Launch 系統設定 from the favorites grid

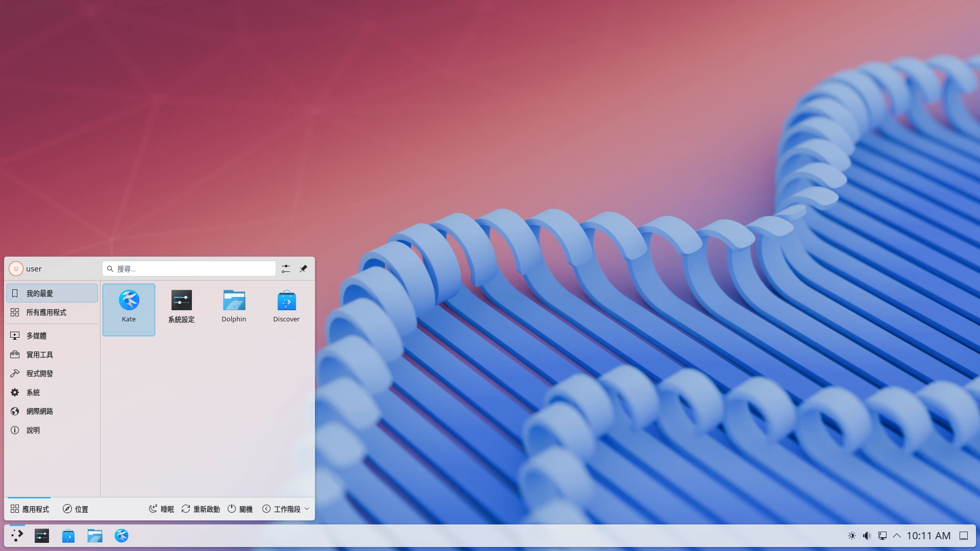click(181, 310)
